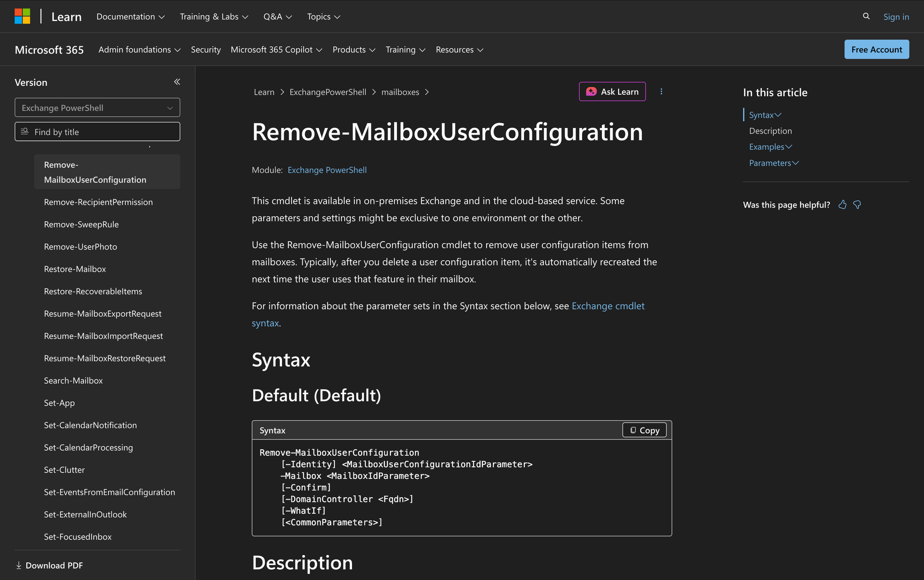Click the Ask Learn button
The width and height of the screenshot is (924, 580).
(x=612, y=92)
